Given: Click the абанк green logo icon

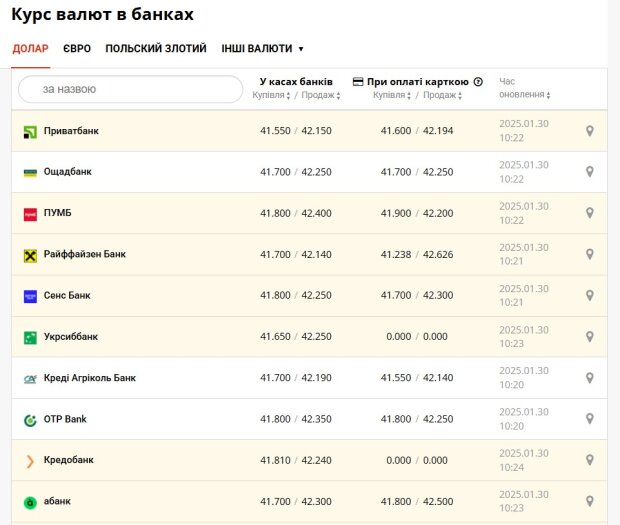Looking at the screenshot, I should tap(30, 502).
